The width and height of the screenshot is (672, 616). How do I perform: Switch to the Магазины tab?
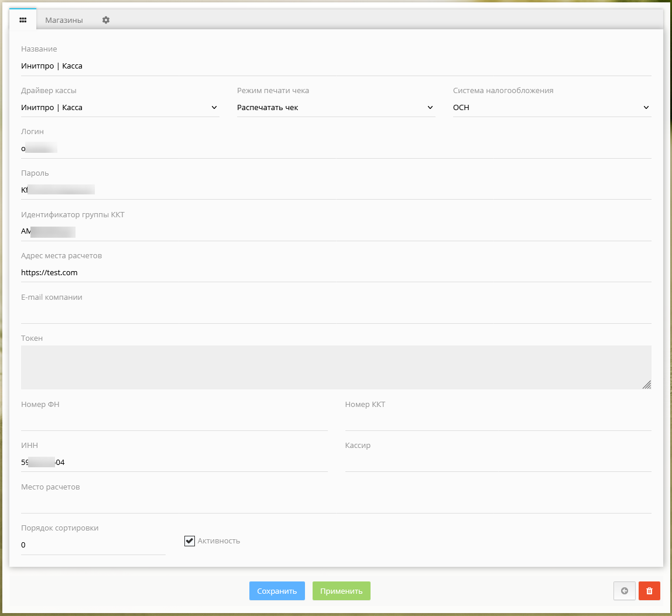64,20
